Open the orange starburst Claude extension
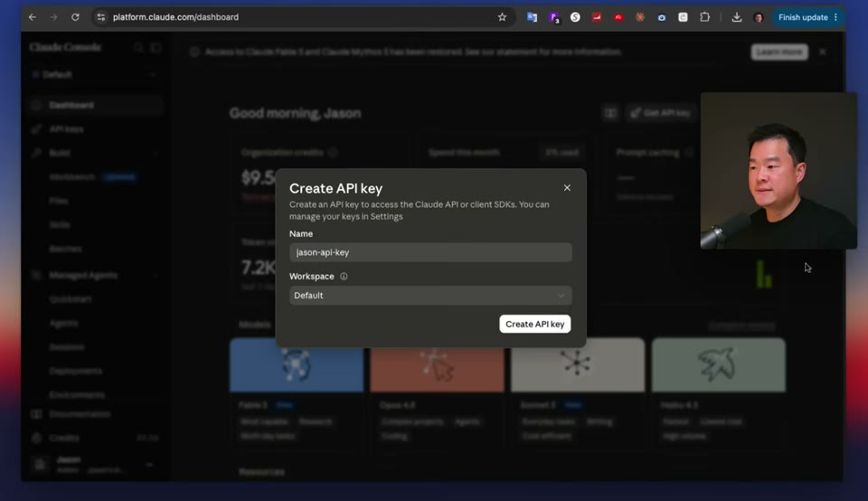868x501 pixels. (640, 17)
